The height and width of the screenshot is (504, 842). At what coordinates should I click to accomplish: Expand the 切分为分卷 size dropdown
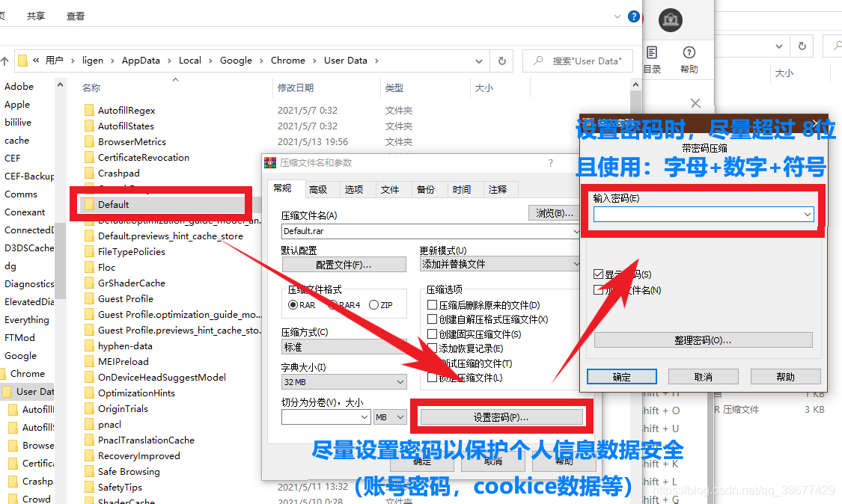364,417
